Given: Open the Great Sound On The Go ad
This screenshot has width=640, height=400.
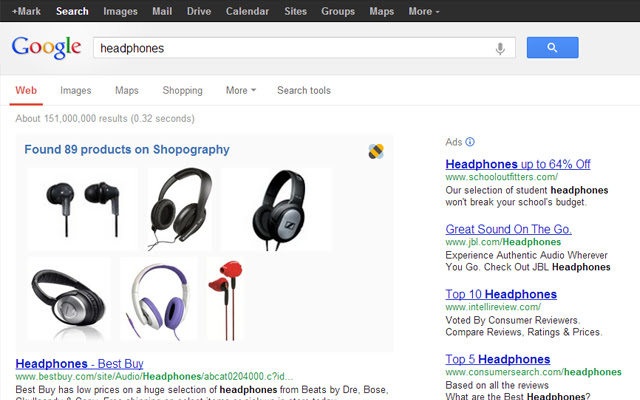Looking at the screenshot, I should (509, 229).
